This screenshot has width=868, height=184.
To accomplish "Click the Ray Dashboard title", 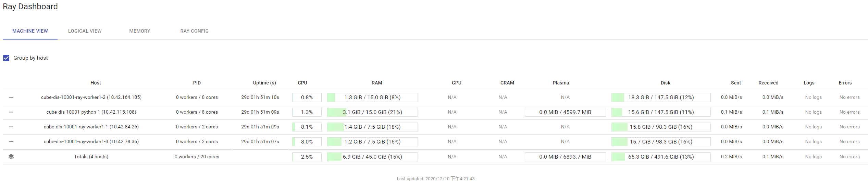I will pyautogui.click(x=30, y=7).
